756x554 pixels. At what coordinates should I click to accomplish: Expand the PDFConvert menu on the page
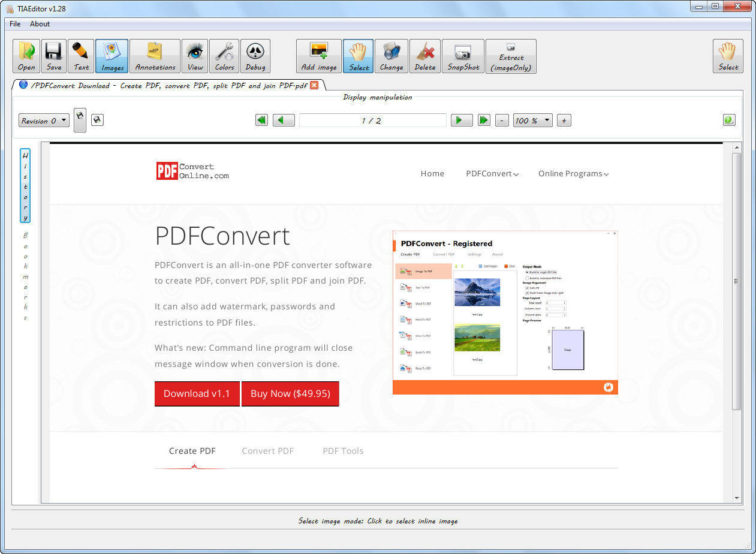(492, 173)
